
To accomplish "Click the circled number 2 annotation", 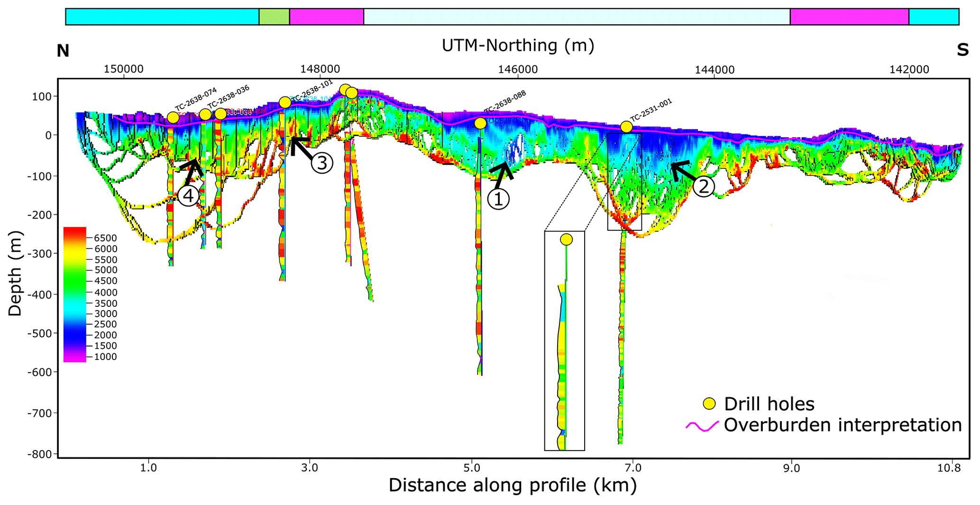I will (x=704, y=186).
